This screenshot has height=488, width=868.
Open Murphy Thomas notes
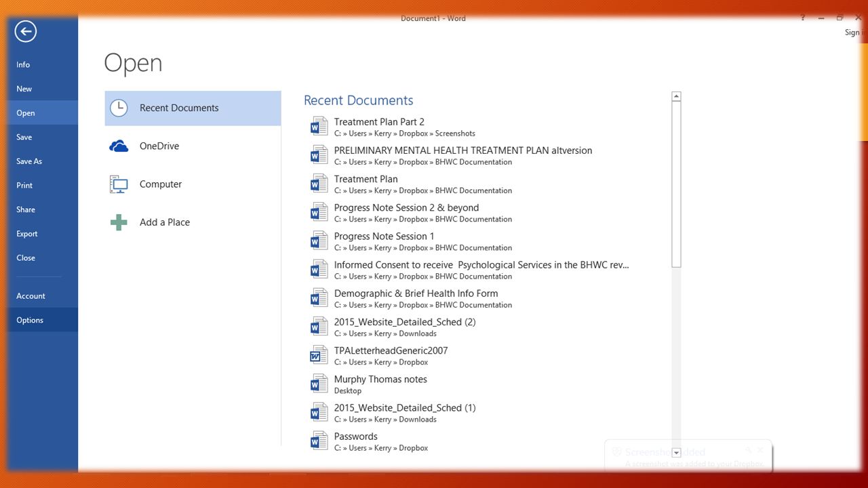tap(486, 384)
